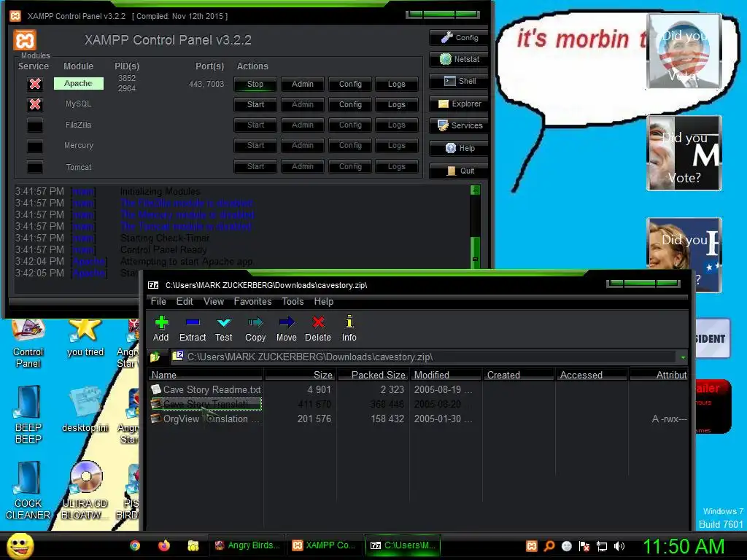The width and height of the screenshot is (747, 560).
Task: View MySQL Logs
Action: click(x=396, y=104)
